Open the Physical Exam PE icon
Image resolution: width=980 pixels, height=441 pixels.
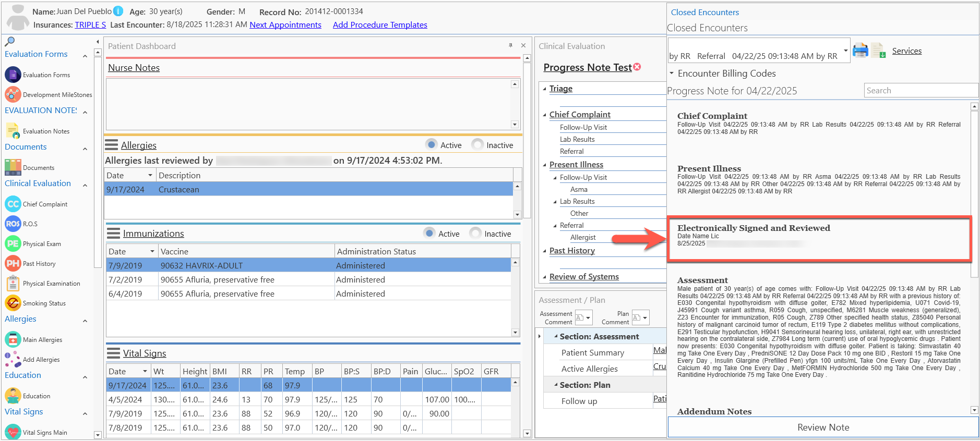click(x=13, y=243)
